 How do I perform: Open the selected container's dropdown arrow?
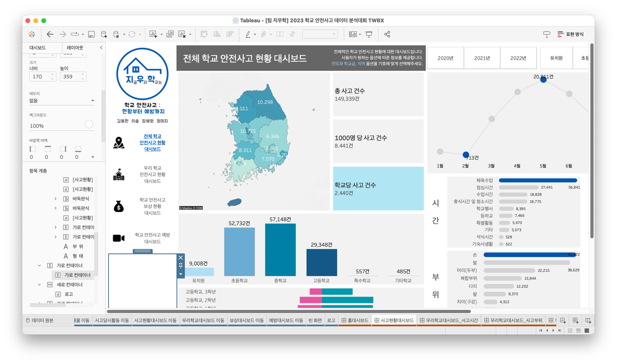(x=181, y=274)
